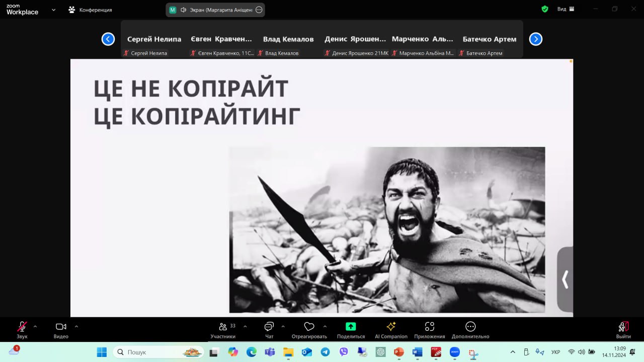
Task: Open the Приложения apps panel
Action: [x=429, y=327]
